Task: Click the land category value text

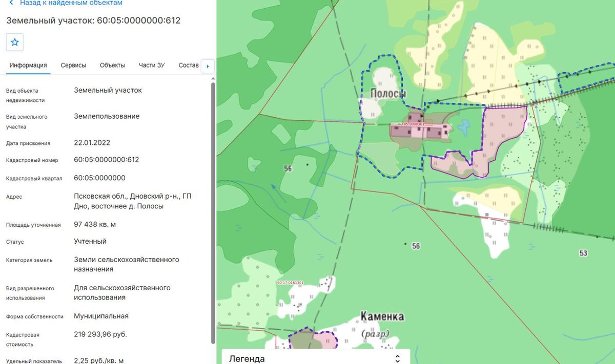Action: [127, 264]
